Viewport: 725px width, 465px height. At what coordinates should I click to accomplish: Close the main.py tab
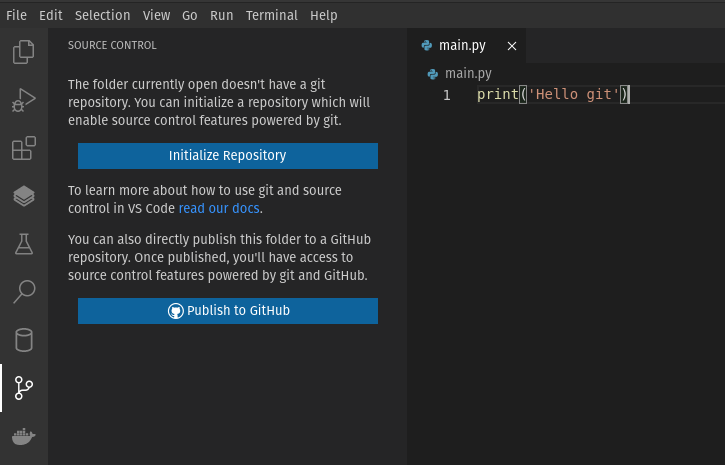(512, 46)
